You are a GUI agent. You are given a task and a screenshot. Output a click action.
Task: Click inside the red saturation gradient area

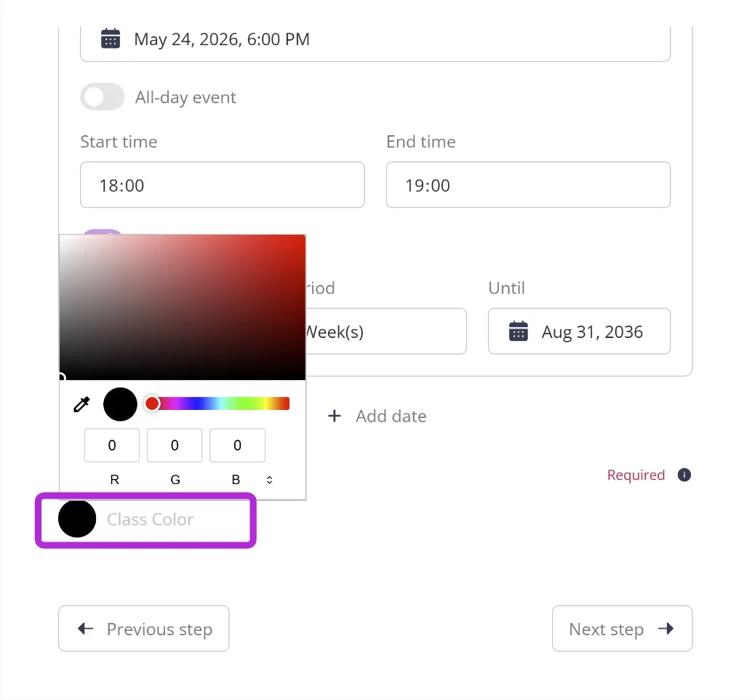point(183,307)
